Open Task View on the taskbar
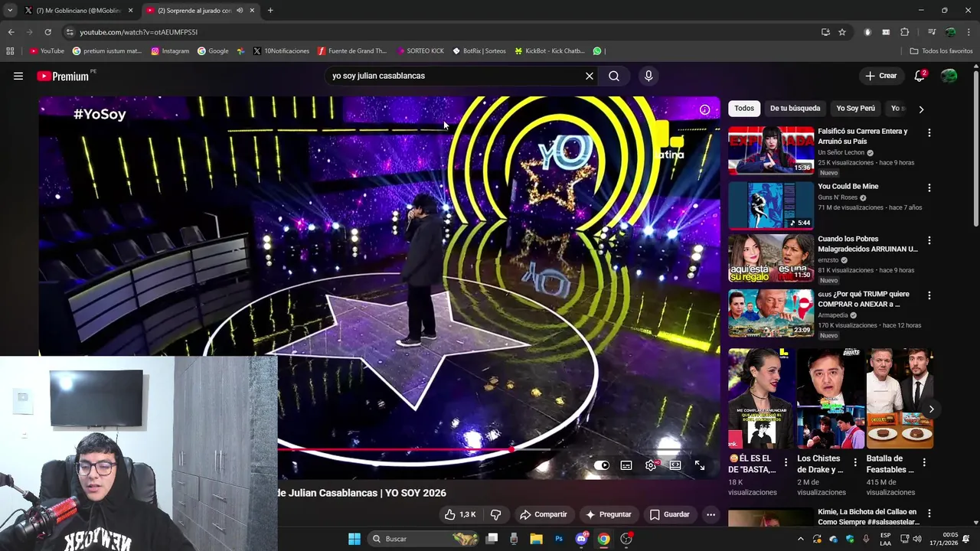This screenshot has height=551, width=980. [492, 539]
